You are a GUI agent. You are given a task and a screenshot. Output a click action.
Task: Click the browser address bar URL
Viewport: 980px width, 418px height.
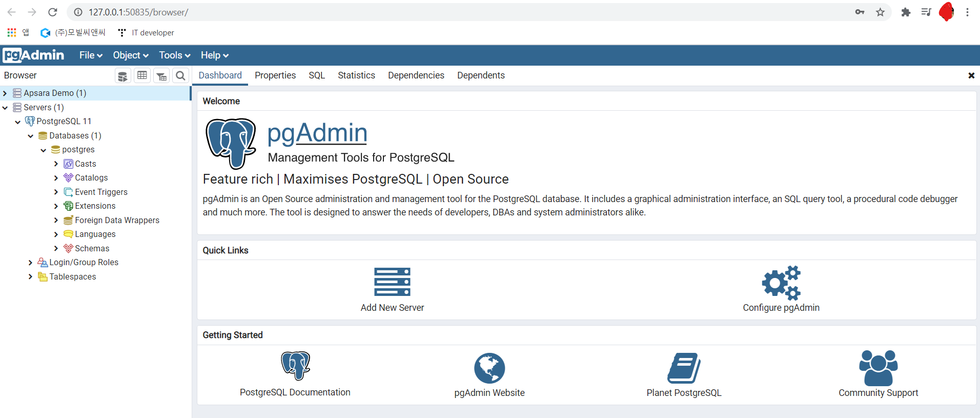138,12
